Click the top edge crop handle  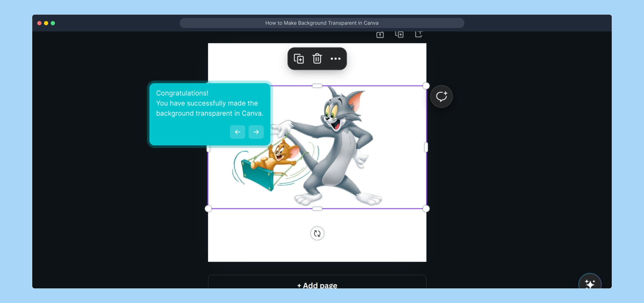click(317, 86)
